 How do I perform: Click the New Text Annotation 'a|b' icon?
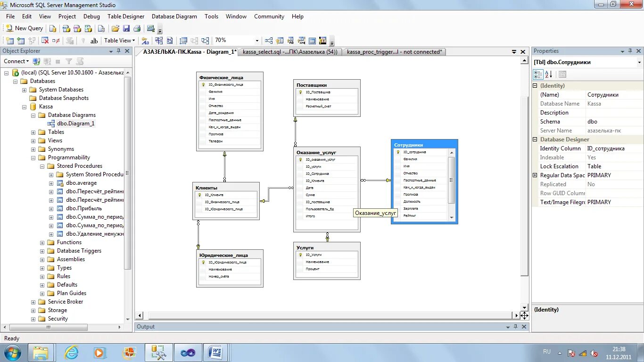click(x=94, y=41)
